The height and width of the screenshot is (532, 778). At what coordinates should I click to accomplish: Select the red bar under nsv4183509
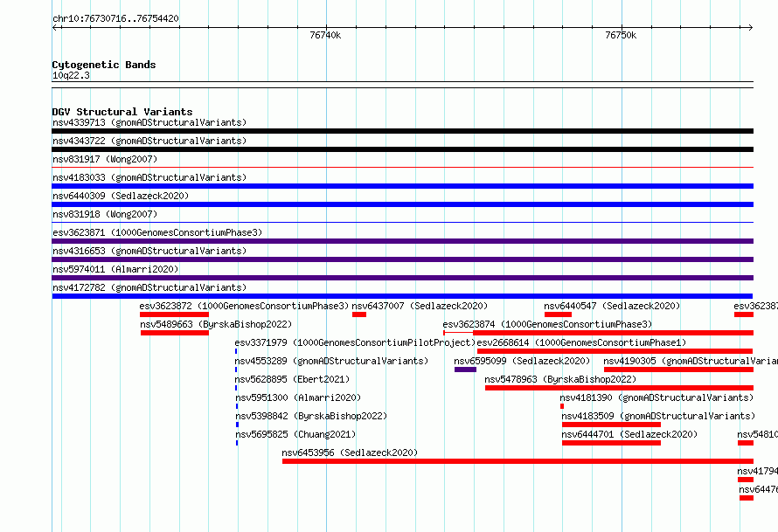(611, 425)
